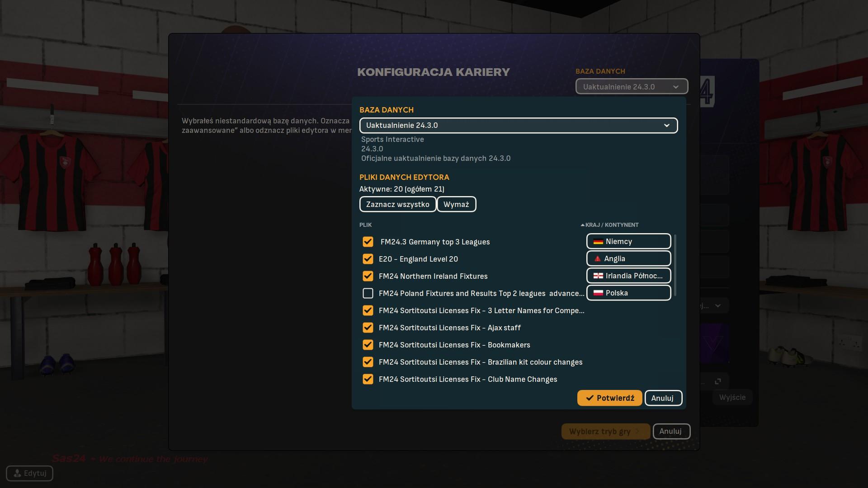Click the Wymaż button
Image resolution: width=868 pixels, height=488 pixels.
456,204
